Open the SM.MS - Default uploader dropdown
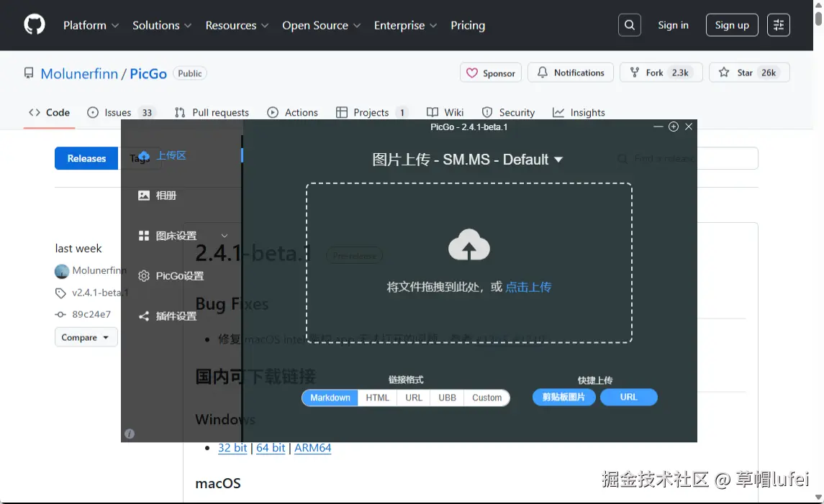The height and width of the screenshot is (504, 824). pos(467,160)
